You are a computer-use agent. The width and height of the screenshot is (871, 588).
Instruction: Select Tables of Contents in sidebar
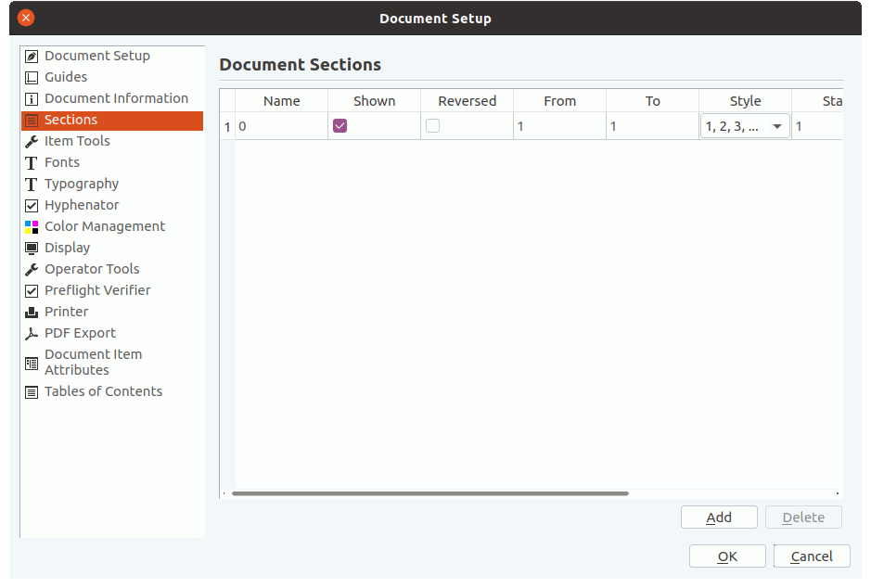[103, 391]
